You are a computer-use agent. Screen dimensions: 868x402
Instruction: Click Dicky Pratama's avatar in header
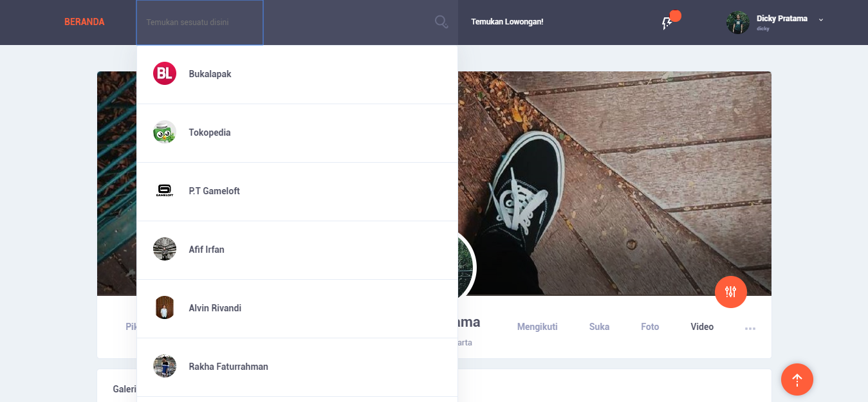pyautogui.click(x=737, y=23)
